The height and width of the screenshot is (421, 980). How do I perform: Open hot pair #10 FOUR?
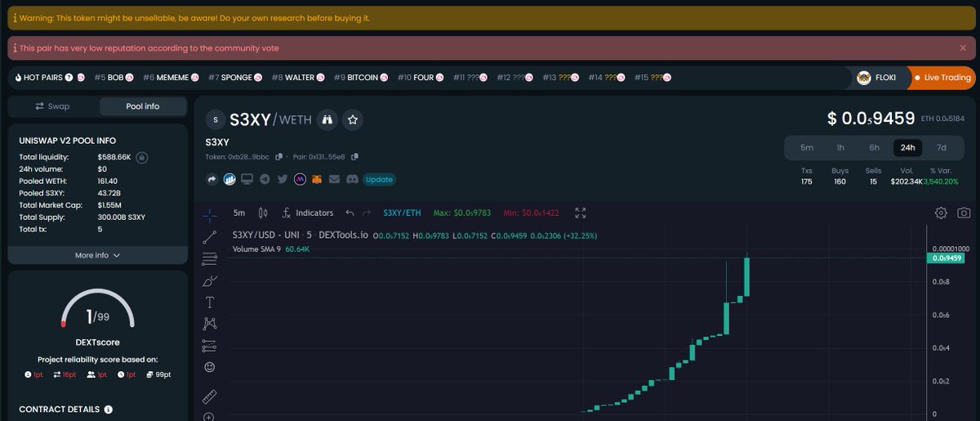click(x=421, y=78)
